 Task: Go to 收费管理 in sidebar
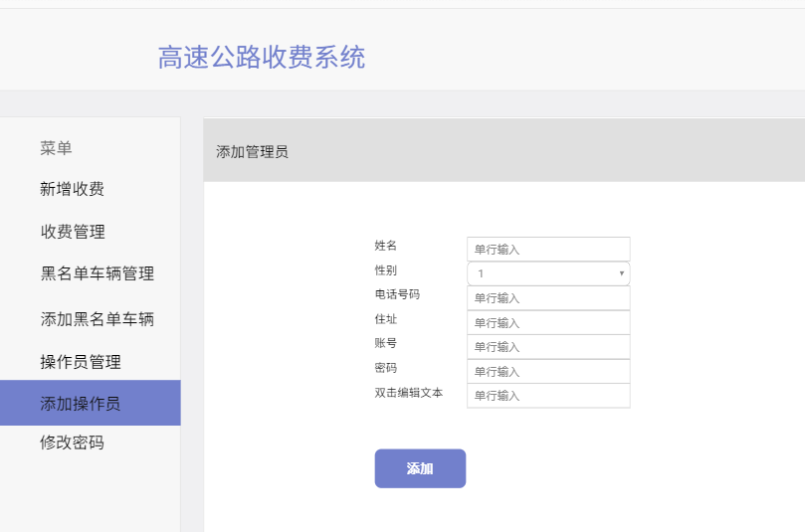(73, 232)
